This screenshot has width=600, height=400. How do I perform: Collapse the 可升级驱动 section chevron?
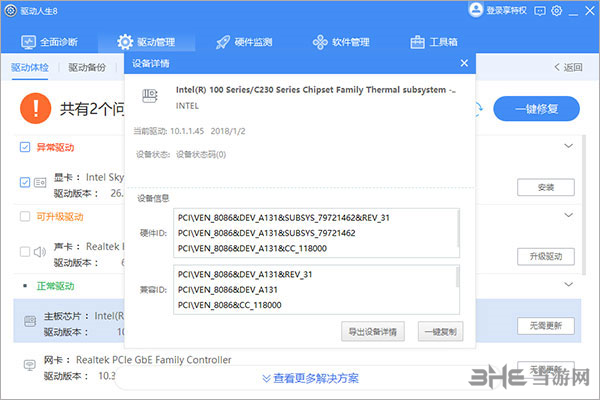pos(569,215)
